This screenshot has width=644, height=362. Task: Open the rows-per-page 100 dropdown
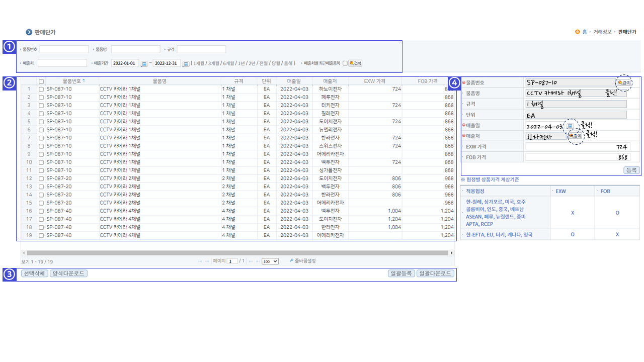click(270, 261)
